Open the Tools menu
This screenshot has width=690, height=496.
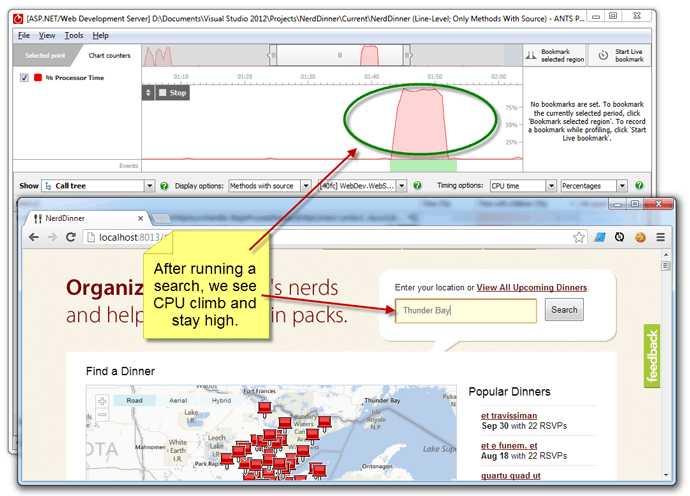[74, 35]
